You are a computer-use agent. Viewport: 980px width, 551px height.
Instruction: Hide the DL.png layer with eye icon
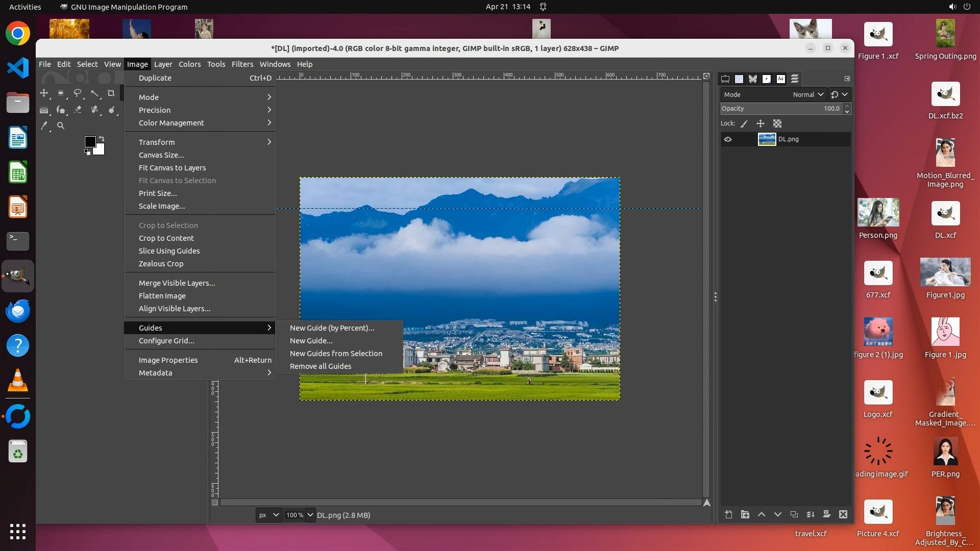(x=728, y=139)
